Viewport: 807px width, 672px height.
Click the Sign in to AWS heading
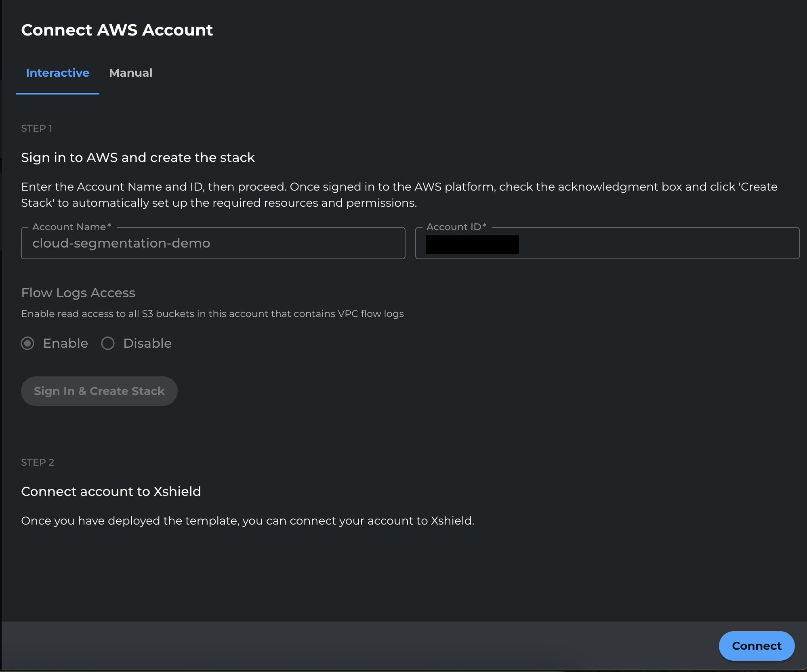click(138, 157)
